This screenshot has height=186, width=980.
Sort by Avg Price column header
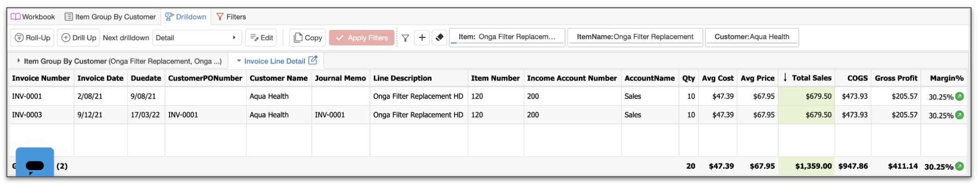point(757,79)
